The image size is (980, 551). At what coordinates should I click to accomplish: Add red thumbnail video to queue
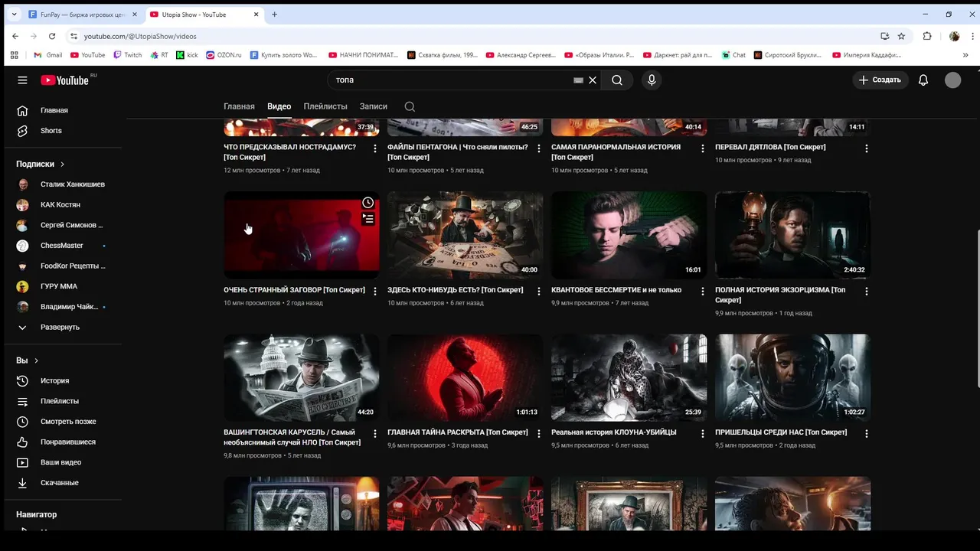click(368, 219)
